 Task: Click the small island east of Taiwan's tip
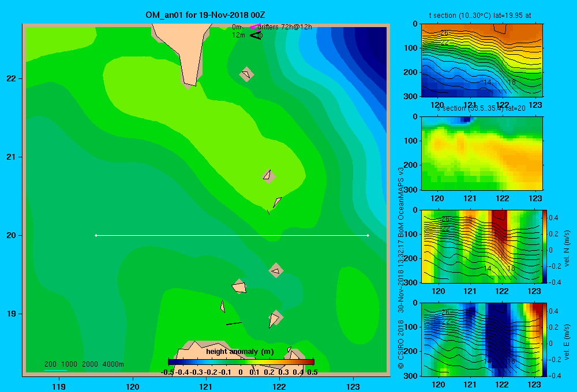click(246, 74)
